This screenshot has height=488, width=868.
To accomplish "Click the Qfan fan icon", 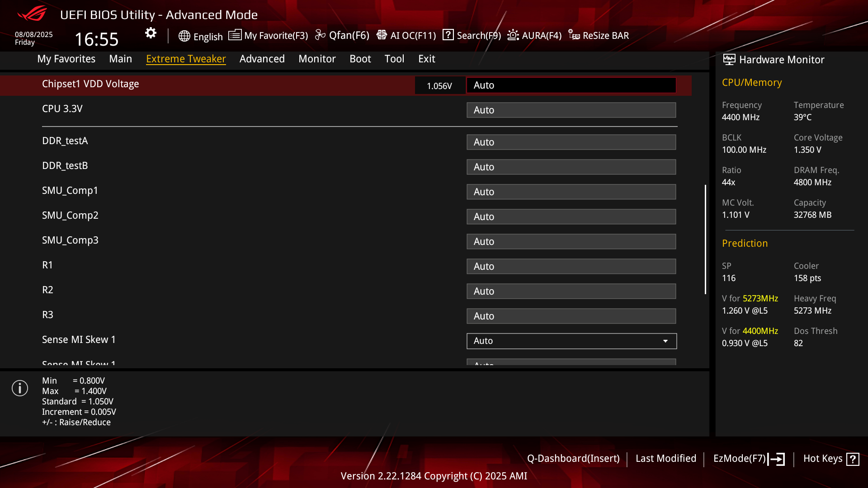I will pos(320,35).
